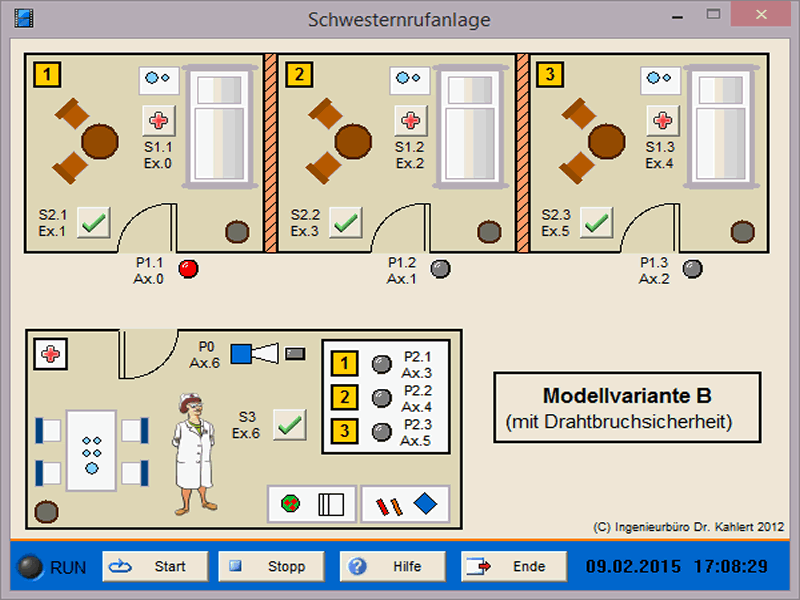Click the yellow room number 2 label
This screenshot has height=600, width=800.
298,74
